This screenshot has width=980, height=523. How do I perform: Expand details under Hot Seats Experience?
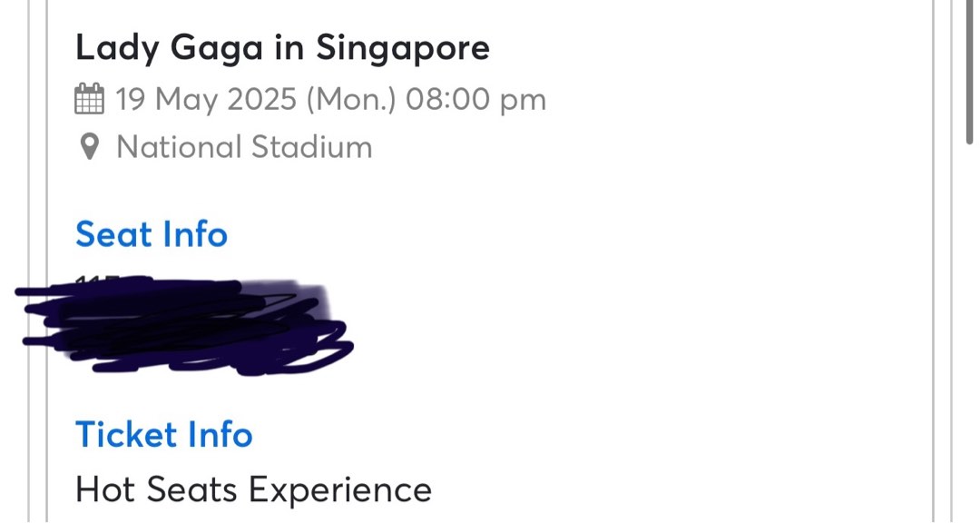pyautogui.click(x=253, y=489)
